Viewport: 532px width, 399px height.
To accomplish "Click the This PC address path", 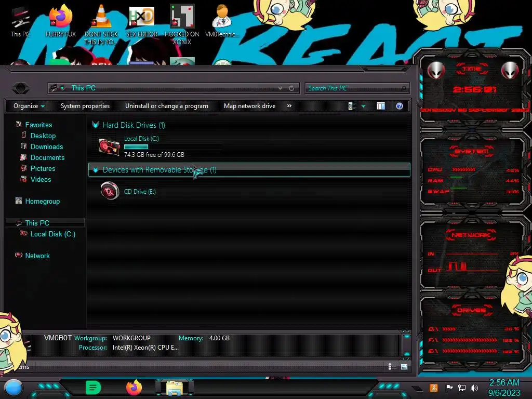I will 84,88.
